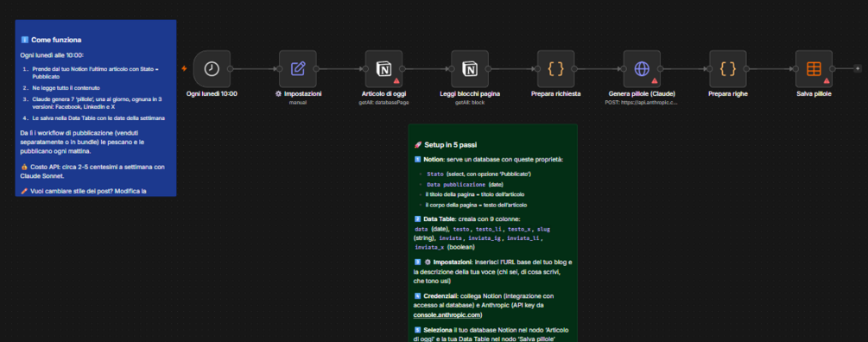Click the 'Data pubblicazione' property text
The height and width of the screenshot is (342, 868).
(x=456, y=184)
